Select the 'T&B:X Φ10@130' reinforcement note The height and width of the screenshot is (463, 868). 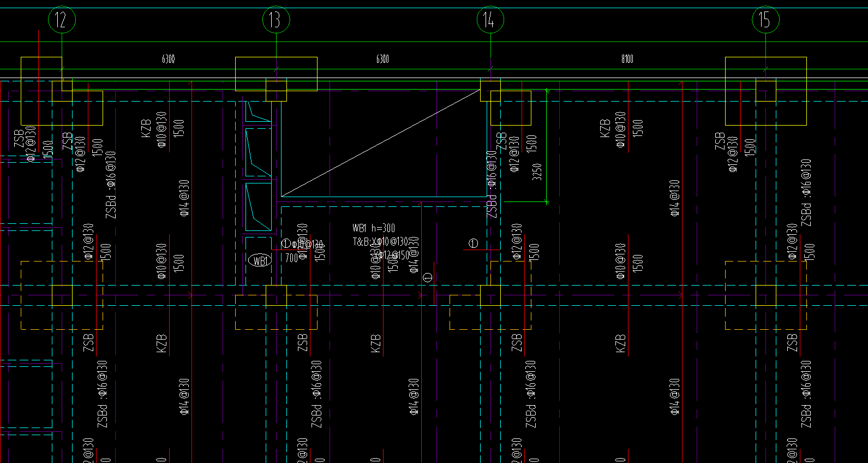coord(380,241)
